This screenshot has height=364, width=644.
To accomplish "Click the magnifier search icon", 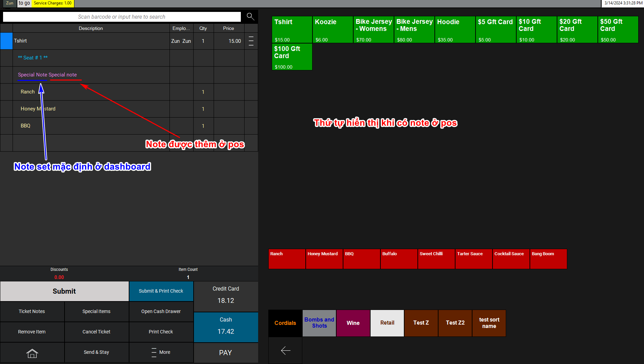I will click(250, 17).
